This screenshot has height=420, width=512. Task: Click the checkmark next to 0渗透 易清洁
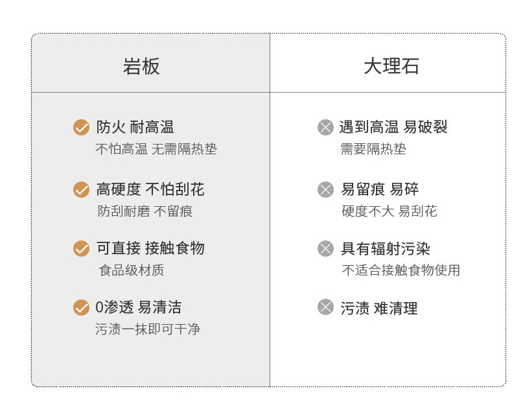tap(81, 308)
